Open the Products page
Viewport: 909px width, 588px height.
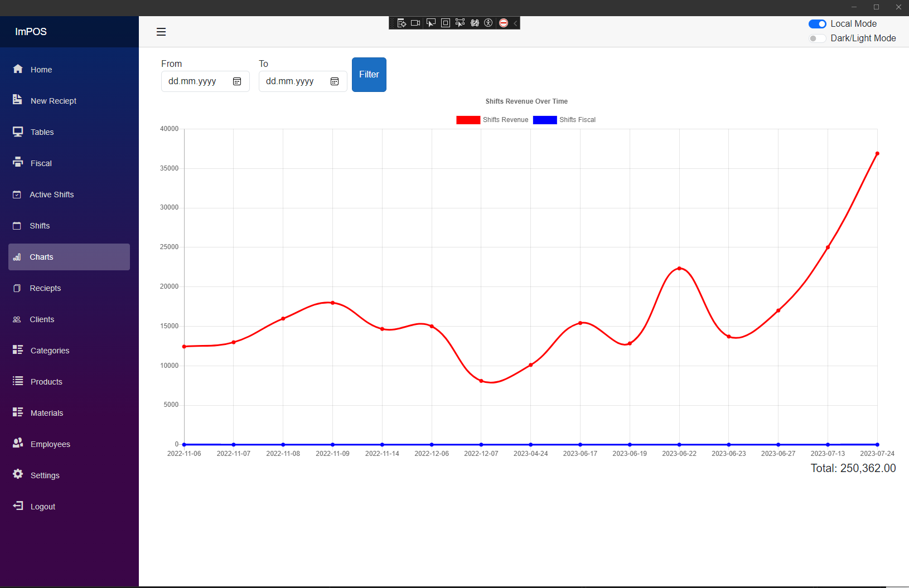tap(69, 382)
